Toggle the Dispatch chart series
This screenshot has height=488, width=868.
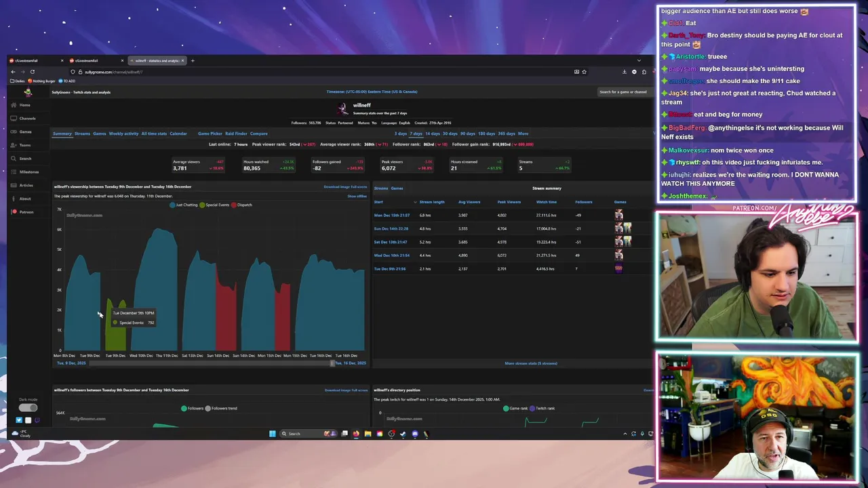241,205
